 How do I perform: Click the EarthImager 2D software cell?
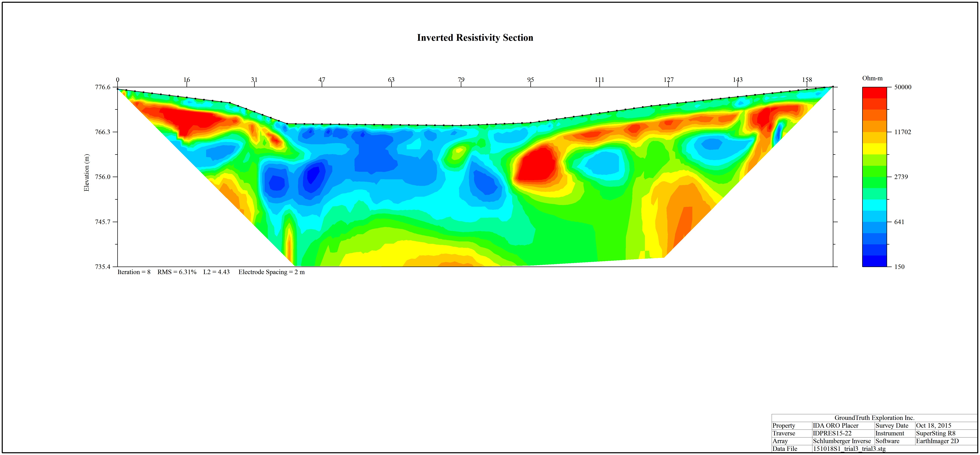(x=937, y=441)
